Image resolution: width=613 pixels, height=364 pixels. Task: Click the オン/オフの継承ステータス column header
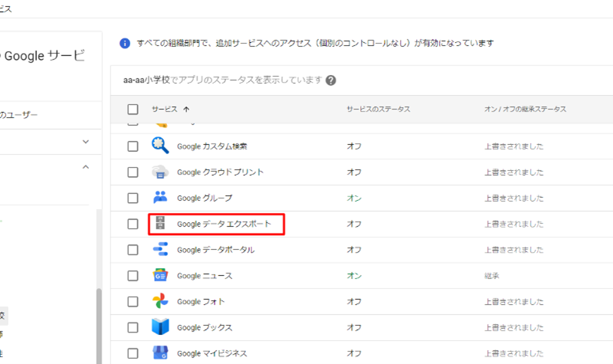pos(525,110)
